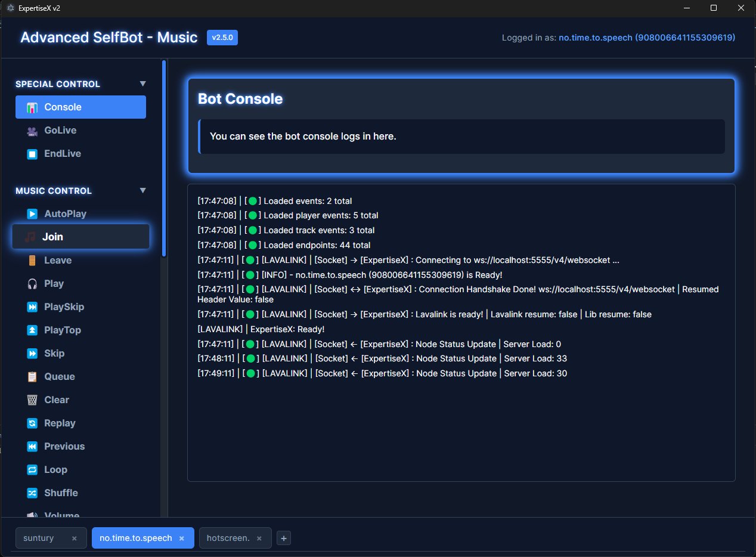Choose Join from Music Control
The image size is (756, 557).
pos(80,237)
